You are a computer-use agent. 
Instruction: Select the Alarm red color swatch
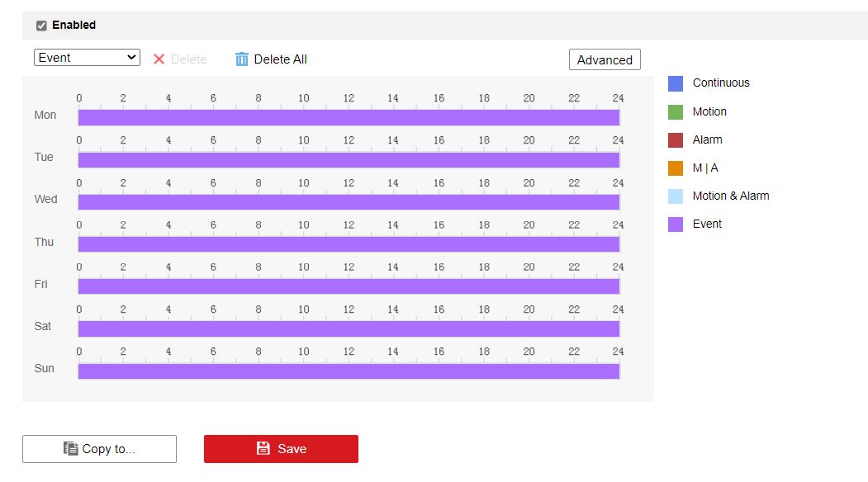(x=676, y=140)
